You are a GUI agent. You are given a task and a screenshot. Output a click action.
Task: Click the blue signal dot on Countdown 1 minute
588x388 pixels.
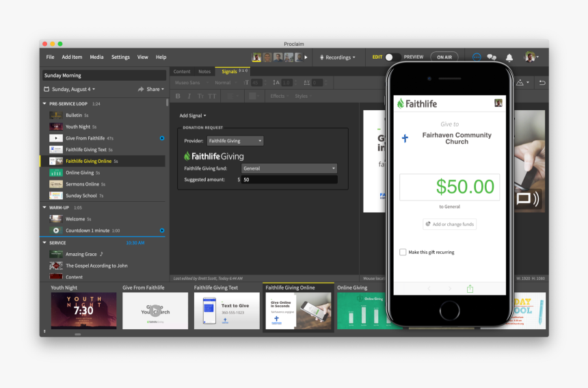[162, 231]
